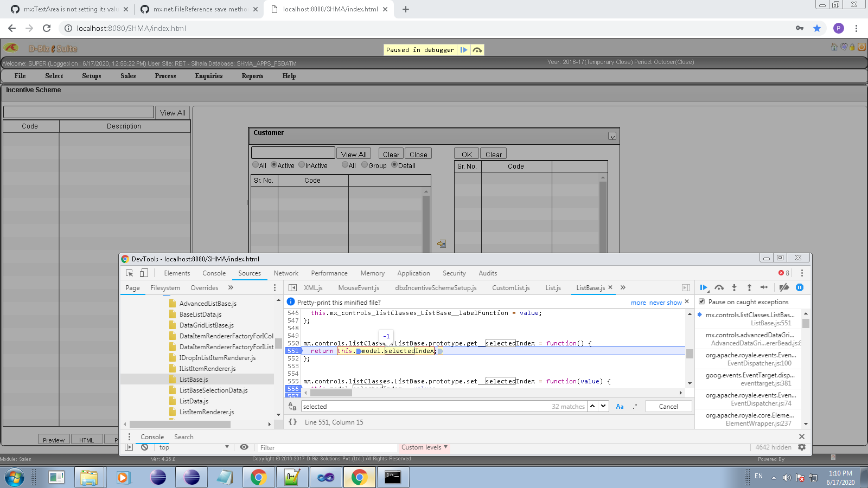Step into next function call

(x=734, y=287)
